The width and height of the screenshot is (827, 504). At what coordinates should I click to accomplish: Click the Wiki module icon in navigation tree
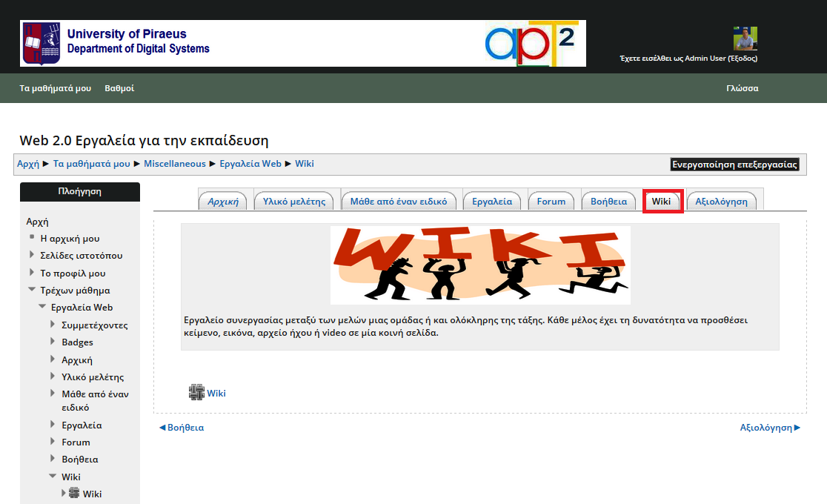click(74, 493)
